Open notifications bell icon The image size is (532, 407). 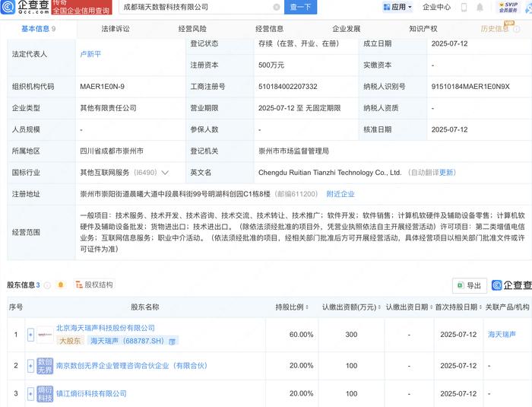[x=480, y=7]
